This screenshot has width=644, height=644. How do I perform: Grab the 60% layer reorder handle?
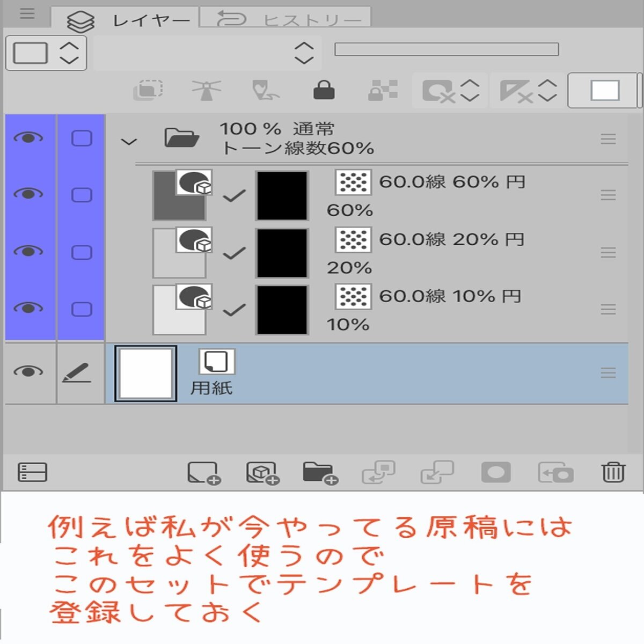point(608,195)
